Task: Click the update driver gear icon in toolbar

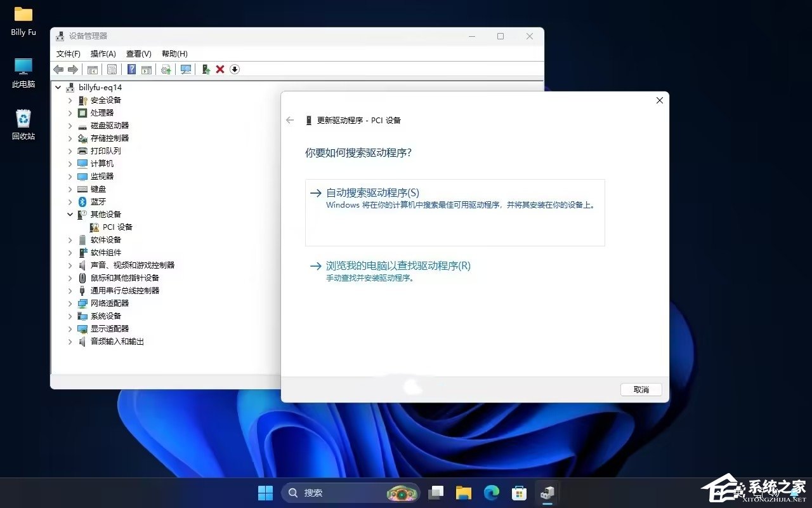Action: pos(166,69)
